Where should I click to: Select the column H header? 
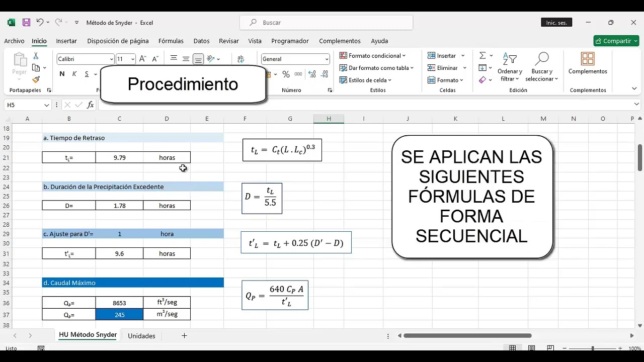329,119
